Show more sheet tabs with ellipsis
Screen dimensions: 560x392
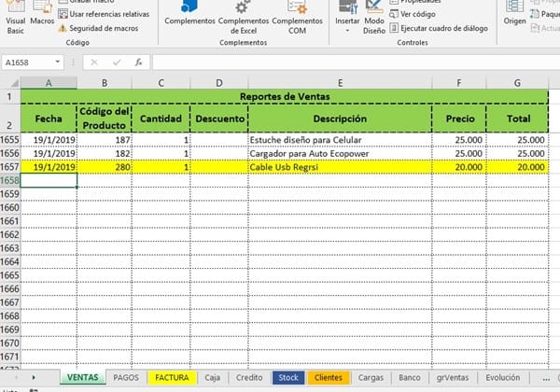tap(546, 378)
